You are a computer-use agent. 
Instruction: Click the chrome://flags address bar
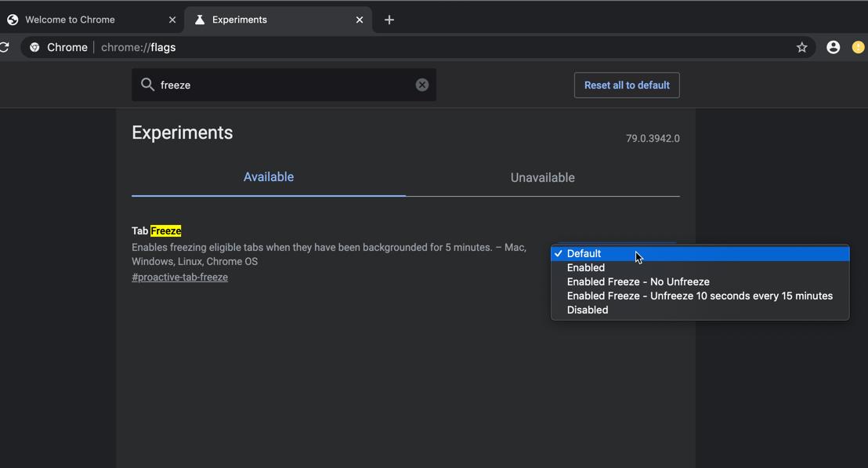tap(415, 48)
